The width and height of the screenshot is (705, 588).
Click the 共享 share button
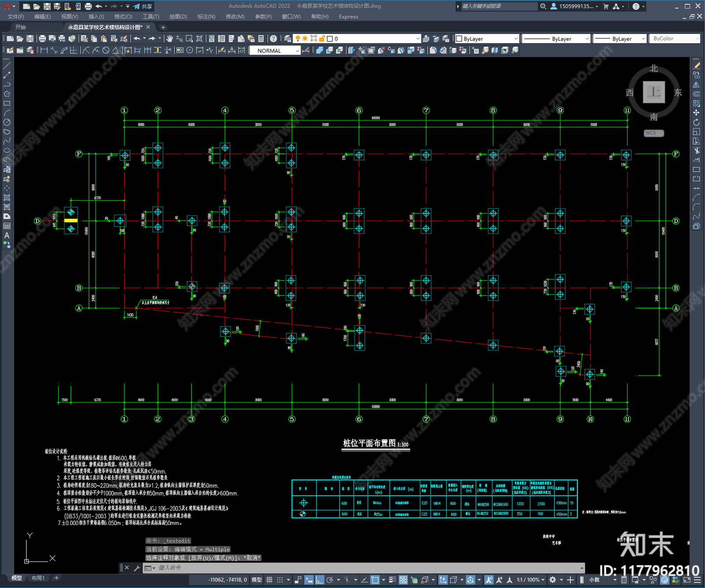pos(143,6)
